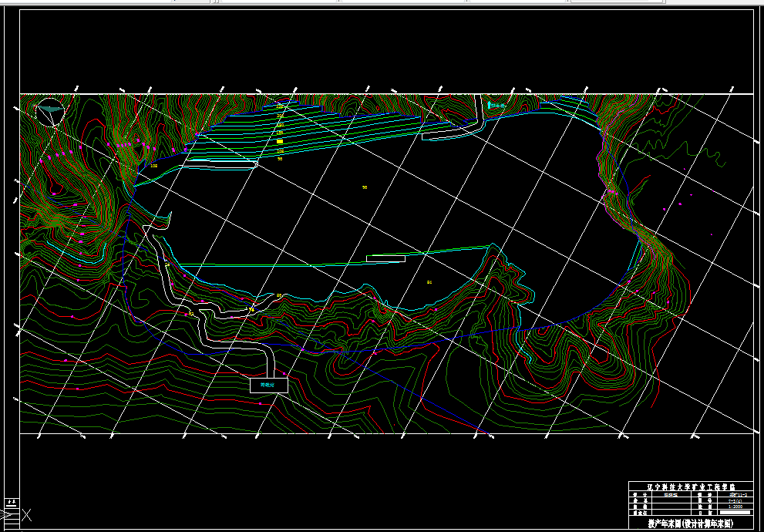
Task: Select the white boxed cyan label below the road
Action: pos(269,385)
